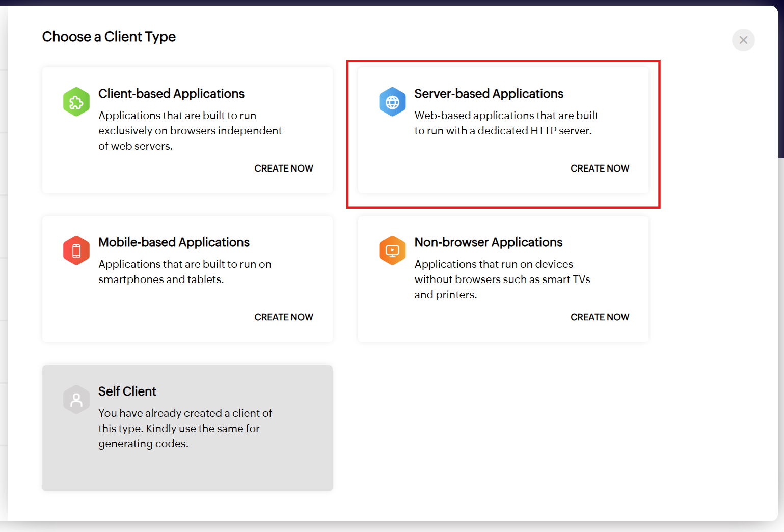
Task: Click the blue globe Server-based Applications icon
Action: coord(392,102)
